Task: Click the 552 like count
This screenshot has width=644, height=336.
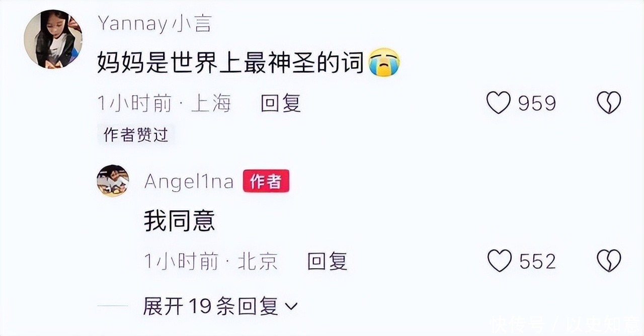Action: point(537,261)
